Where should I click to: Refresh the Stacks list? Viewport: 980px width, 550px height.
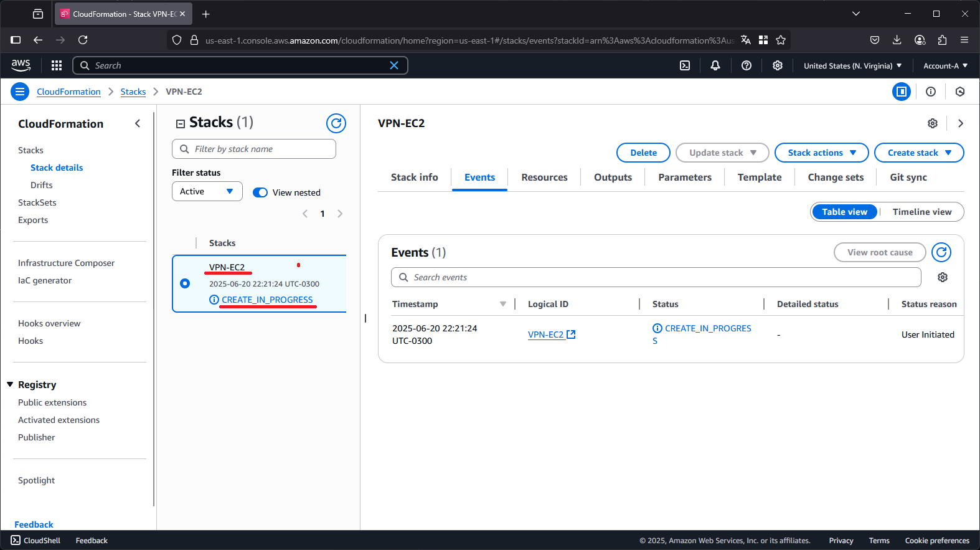(x=336, y=123)
